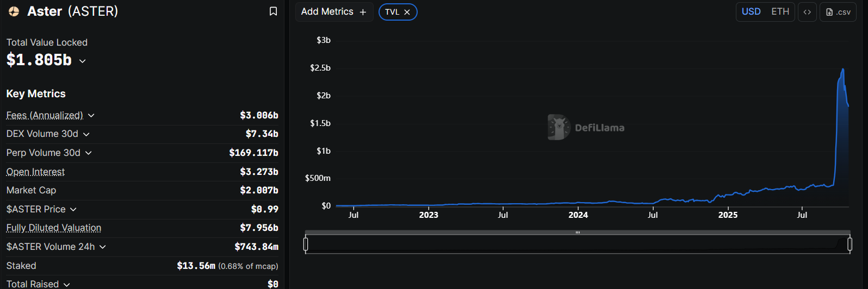
Task: Switch chart denomination to USD
Action: [x=751, y=12]
